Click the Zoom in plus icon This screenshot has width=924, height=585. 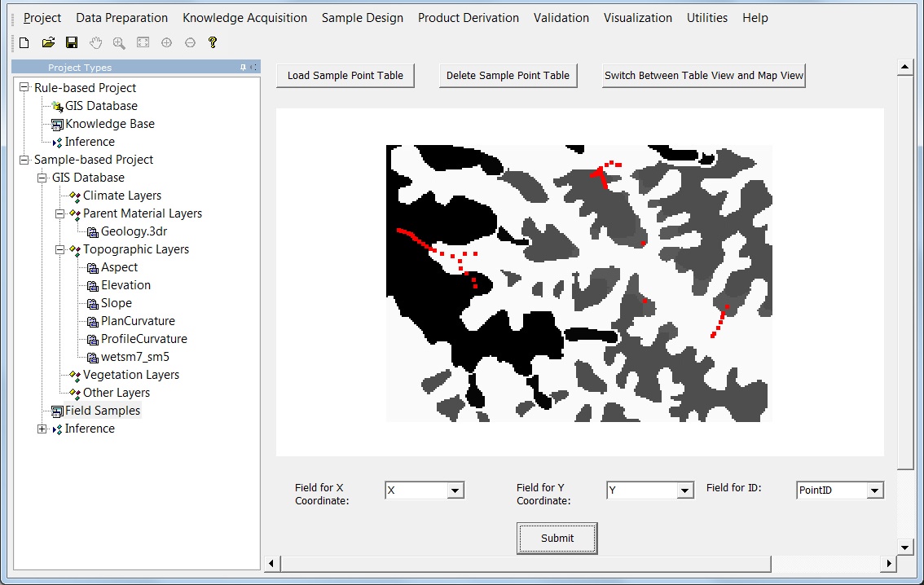pos(167,42)
